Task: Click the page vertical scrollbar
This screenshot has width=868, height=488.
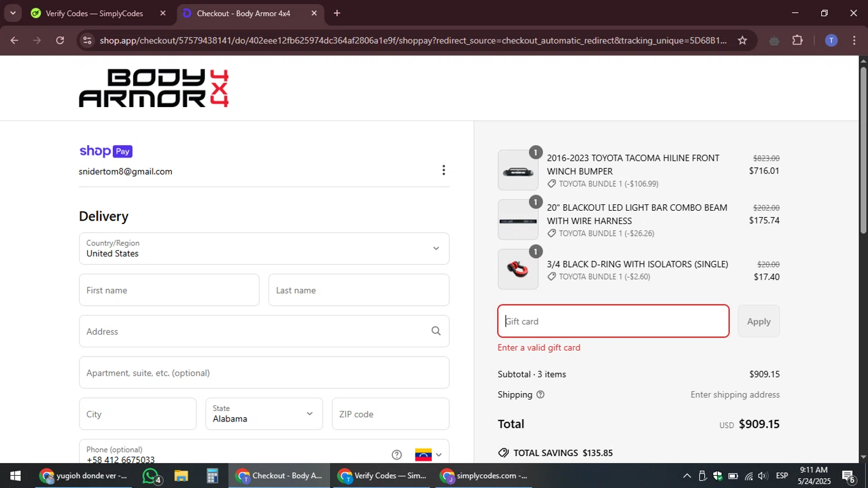Action: [863, 151]
